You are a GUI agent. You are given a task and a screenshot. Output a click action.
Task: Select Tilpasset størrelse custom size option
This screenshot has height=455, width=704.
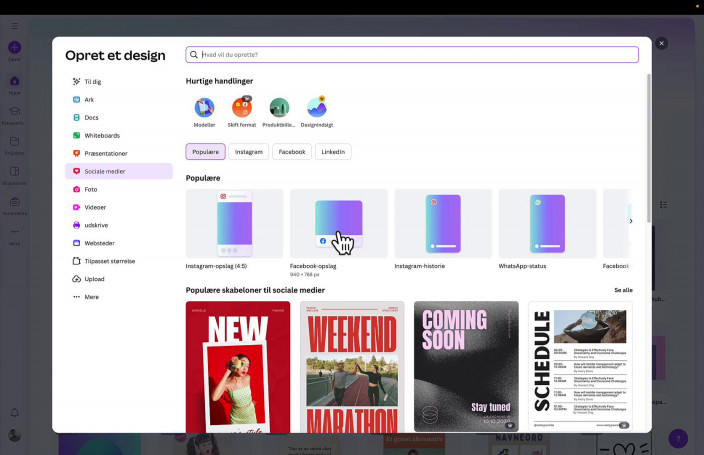109,261
